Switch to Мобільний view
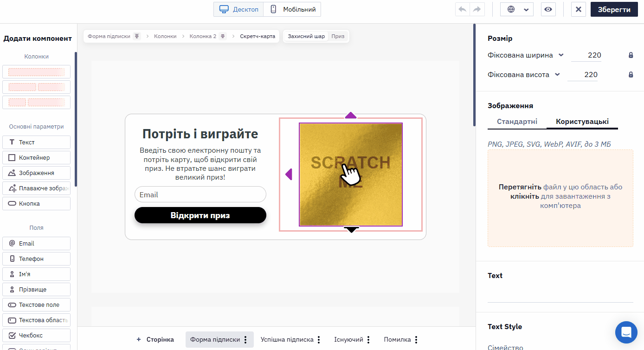Image resolution: width=644 pixels, height=350 pixels. point(292,9)
